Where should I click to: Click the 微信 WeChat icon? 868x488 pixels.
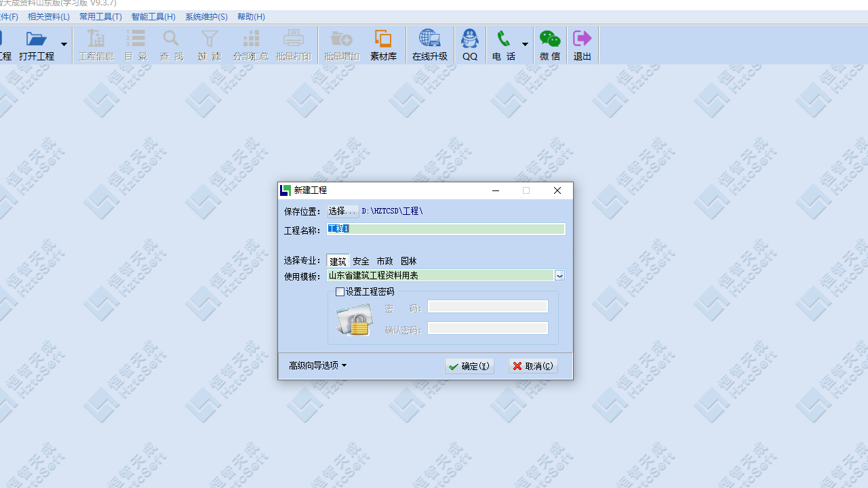[x=549, y=44]
